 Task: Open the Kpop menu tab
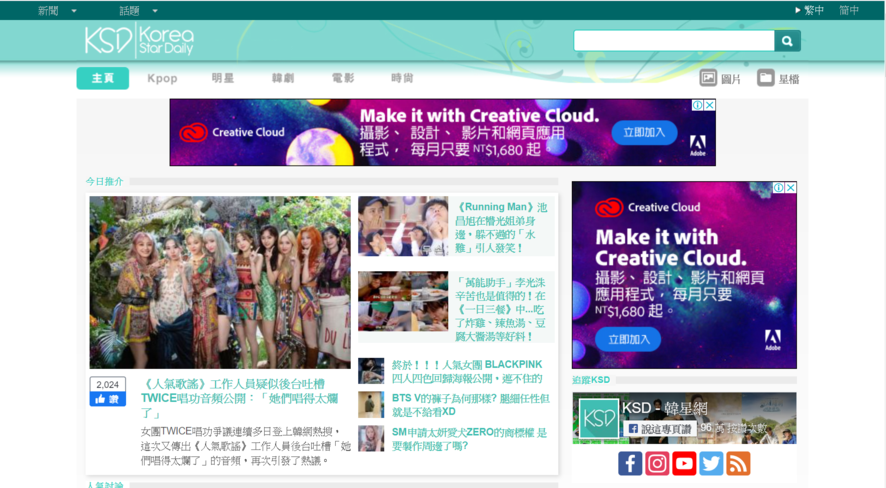coord(162,78)
